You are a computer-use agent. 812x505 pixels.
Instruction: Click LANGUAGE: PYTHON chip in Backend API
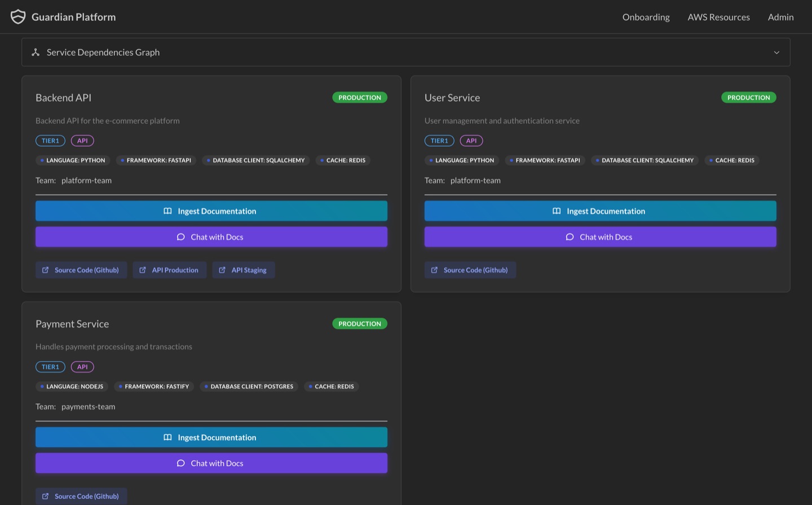pos(73,160)
